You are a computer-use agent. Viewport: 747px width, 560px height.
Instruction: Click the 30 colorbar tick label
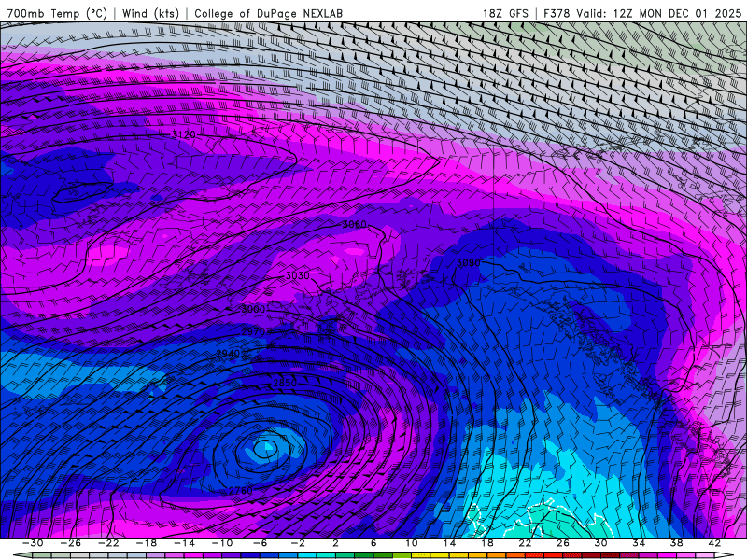tap(600, 543)
